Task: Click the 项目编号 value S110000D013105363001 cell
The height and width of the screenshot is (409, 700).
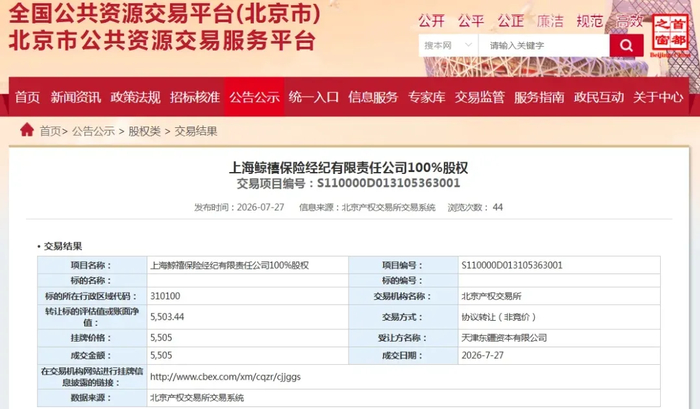Action: 559,265
